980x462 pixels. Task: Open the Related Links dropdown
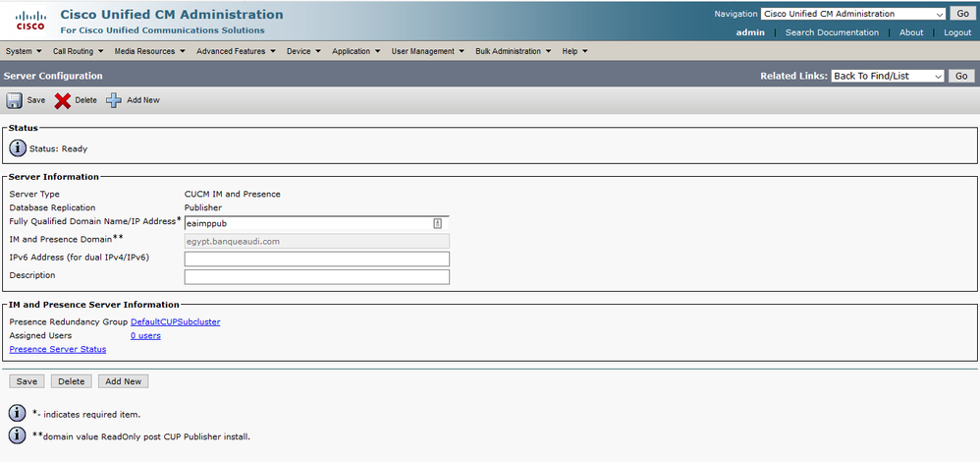tap(888, 76)
